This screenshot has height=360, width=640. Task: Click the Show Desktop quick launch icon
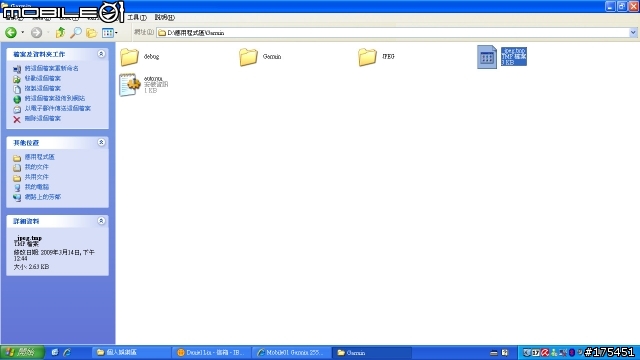pos(55,352)
